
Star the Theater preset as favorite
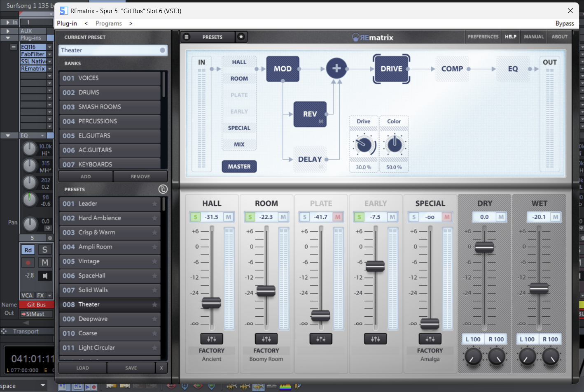click(x=154, y=305)
